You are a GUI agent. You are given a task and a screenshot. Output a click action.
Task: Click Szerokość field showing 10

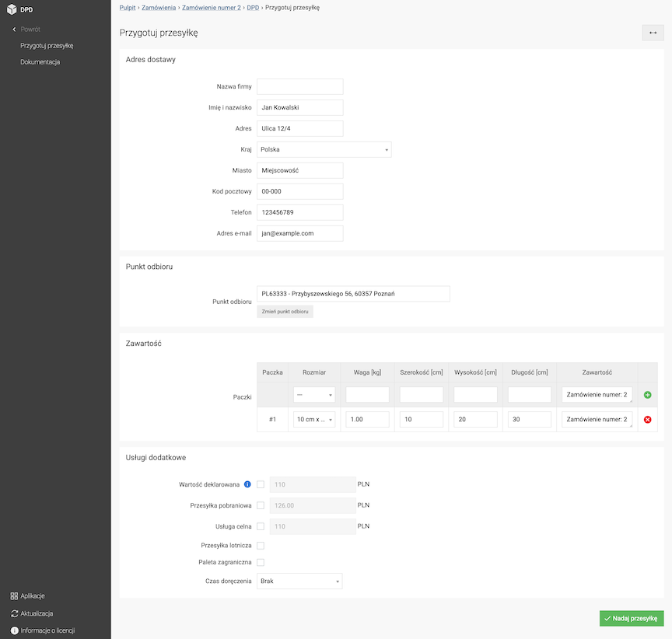point(422,420)
